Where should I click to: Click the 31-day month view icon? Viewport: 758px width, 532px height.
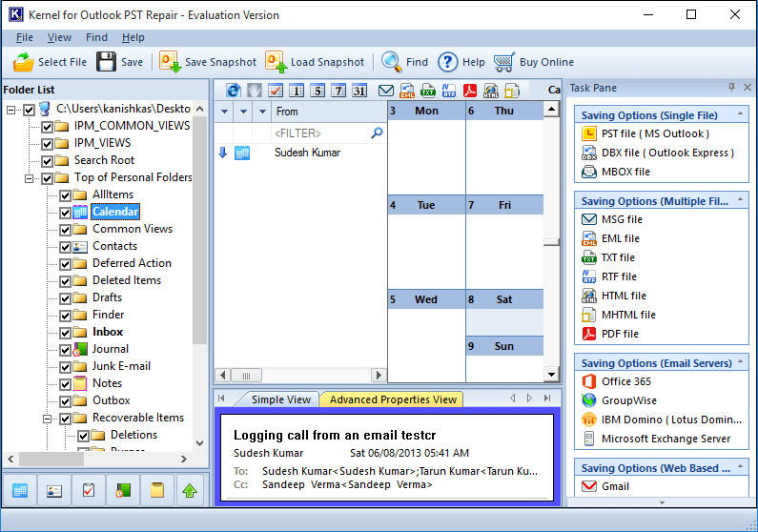(359, 91)
